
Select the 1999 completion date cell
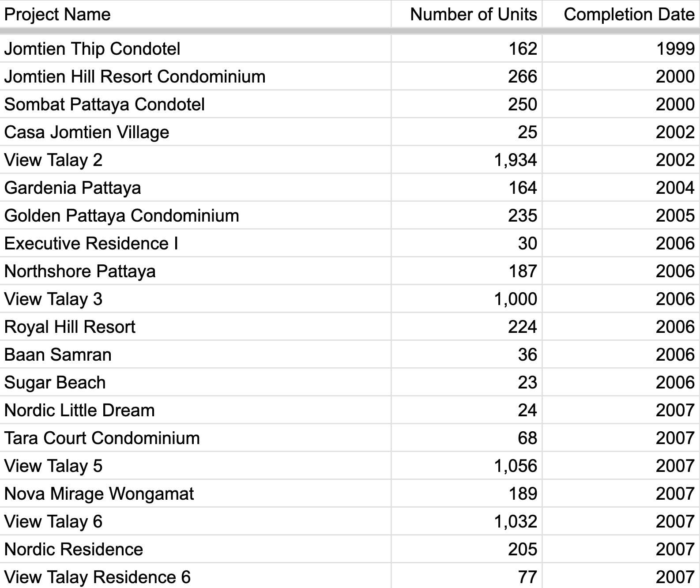pos(621,49)
